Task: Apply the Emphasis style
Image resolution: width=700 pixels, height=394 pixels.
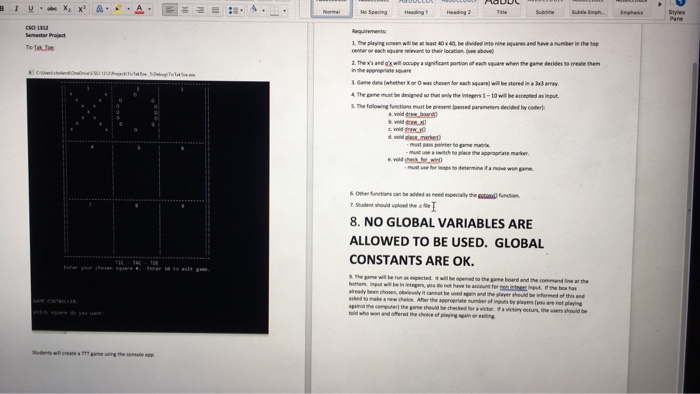Action: click(x=631, y=9)
